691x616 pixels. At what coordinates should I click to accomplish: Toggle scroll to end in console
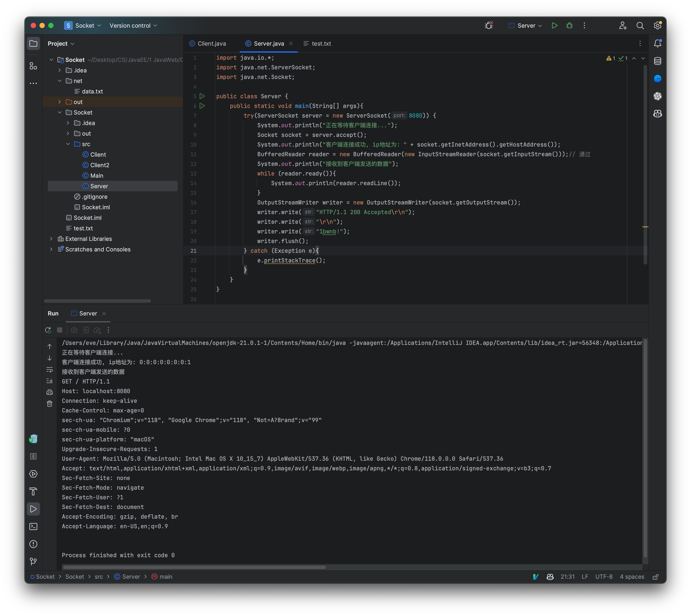pos(49,381)
